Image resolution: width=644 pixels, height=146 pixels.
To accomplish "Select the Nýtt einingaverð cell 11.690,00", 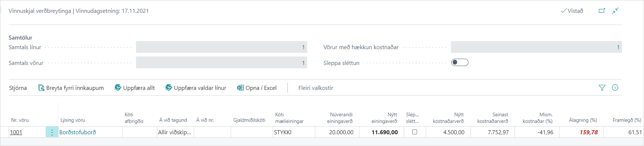I will click(x=381, y=132).
